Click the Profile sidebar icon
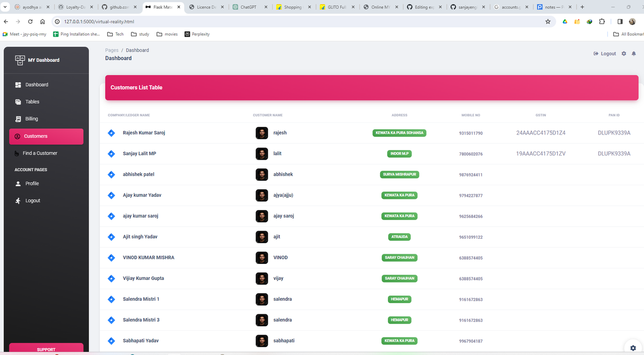Screen dimensions: 644x355 [x=18, y=184]
